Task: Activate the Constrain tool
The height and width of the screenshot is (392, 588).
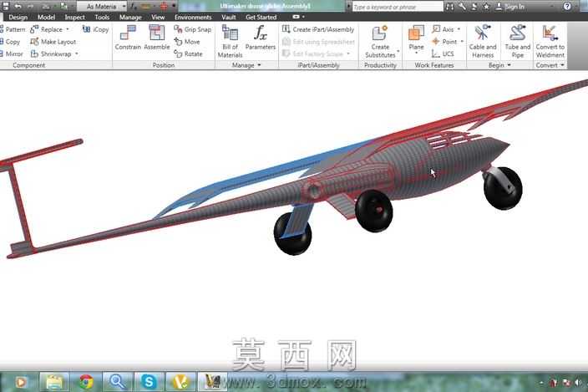Action: (128, 37)
